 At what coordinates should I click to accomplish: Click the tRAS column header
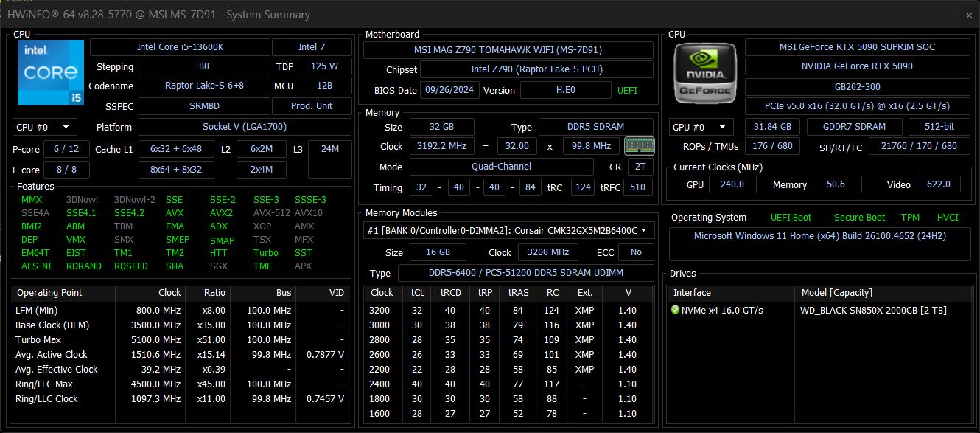[x=519, y=293]
